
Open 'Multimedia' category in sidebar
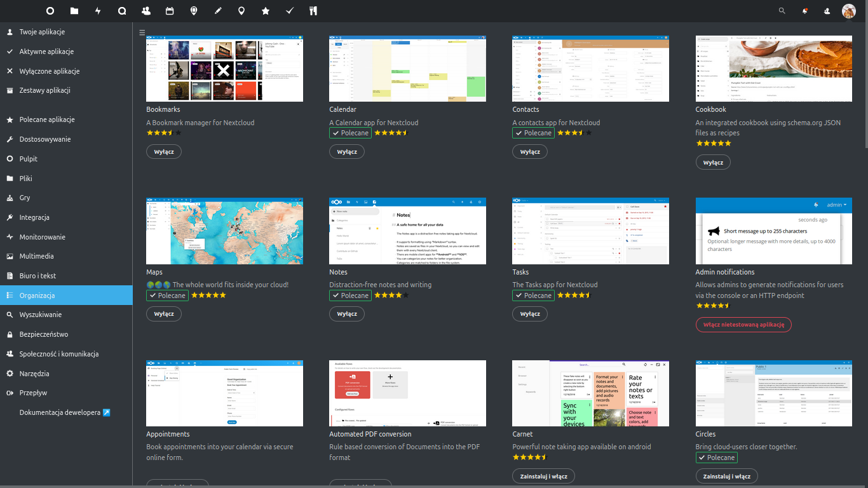pos(66,256)
